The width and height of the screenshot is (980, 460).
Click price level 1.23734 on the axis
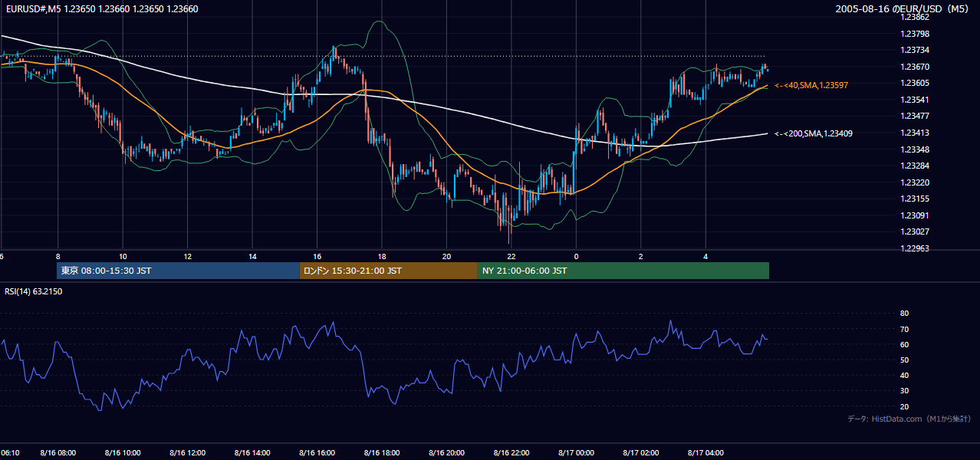tap(915, 50)
